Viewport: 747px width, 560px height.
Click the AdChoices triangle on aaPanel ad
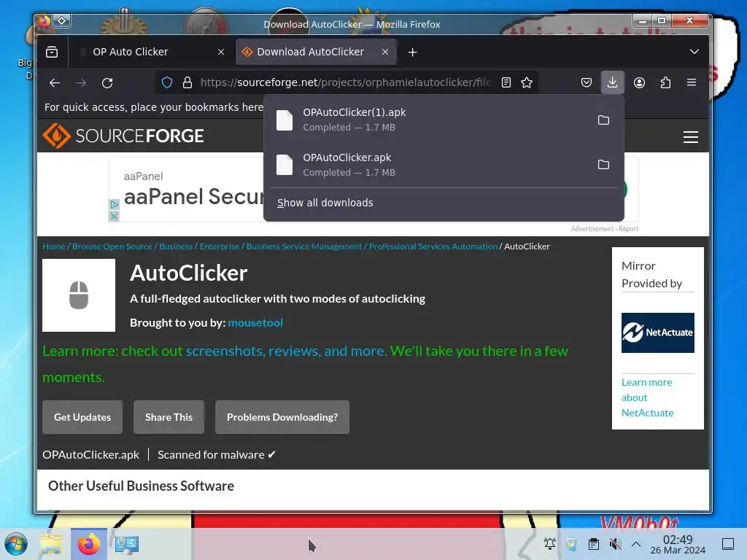tap(114, 204)
